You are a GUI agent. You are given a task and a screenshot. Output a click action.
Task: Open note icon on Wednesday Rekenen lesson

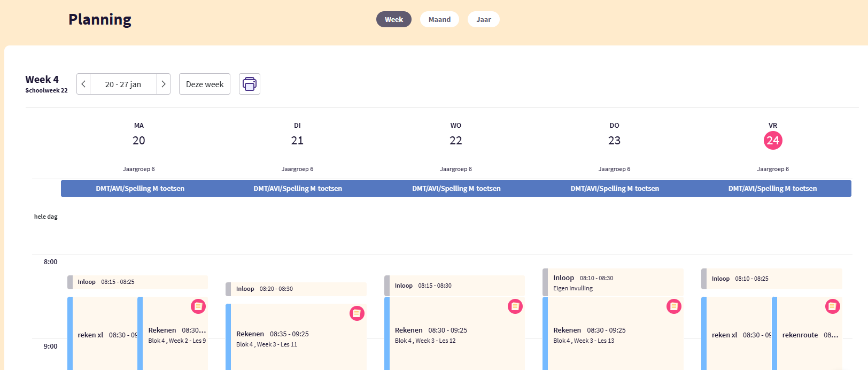click(x=515, y=306)
